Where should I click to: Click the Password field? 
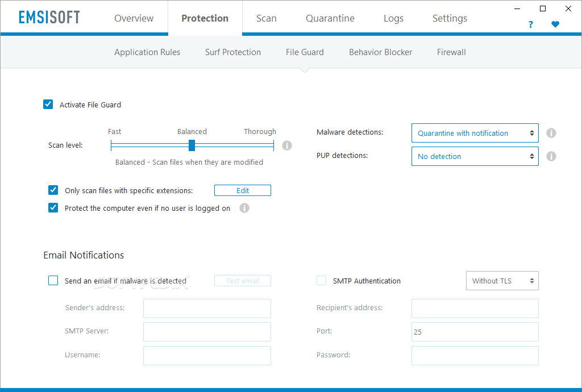pyautogui.click(x=475, y=355)
